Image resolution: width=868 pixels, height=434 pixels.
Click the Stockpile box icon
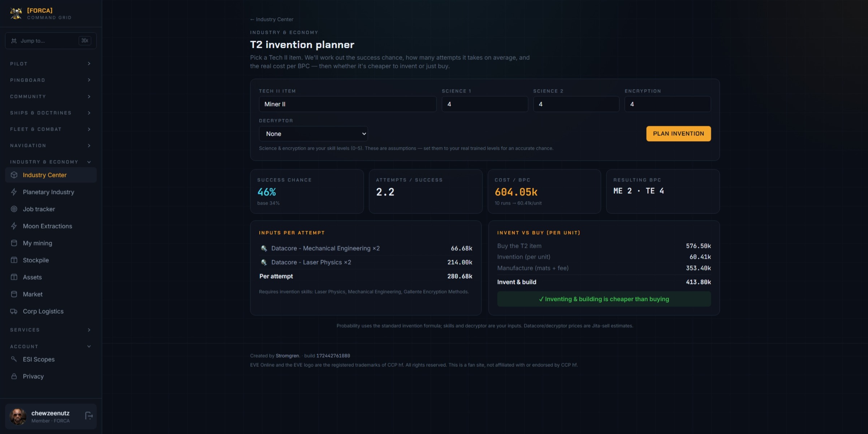click(14, 260)
